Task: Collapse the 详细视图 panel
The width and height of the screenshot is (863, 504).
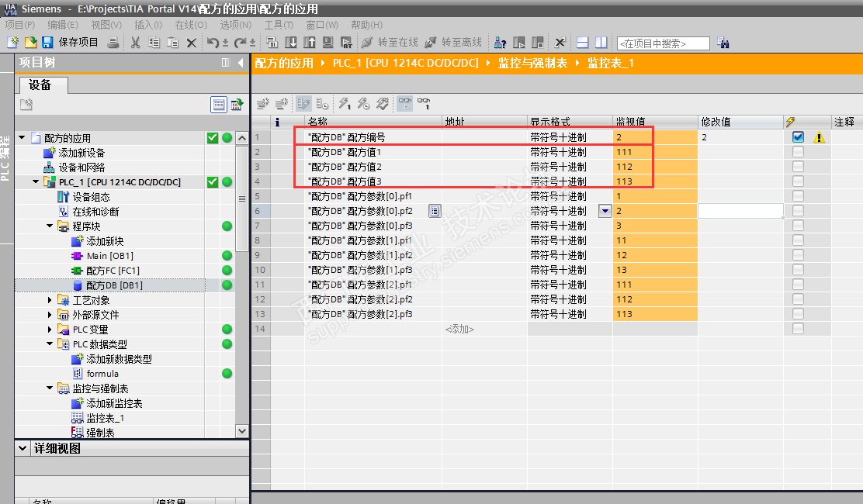Action: click(x=23, y=448)
